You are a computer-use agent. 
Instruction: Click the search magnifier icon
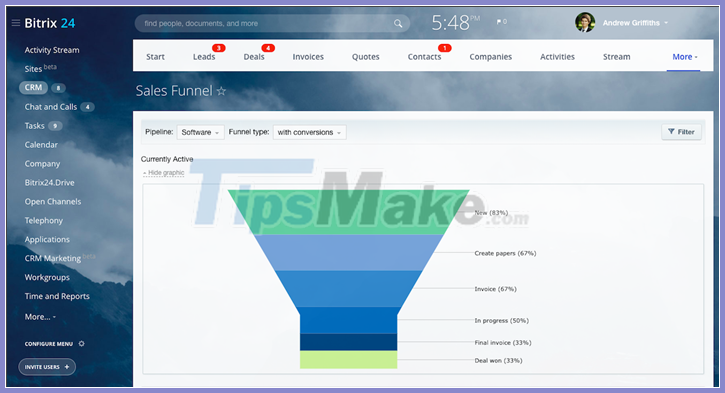click(x=398, y=23)
